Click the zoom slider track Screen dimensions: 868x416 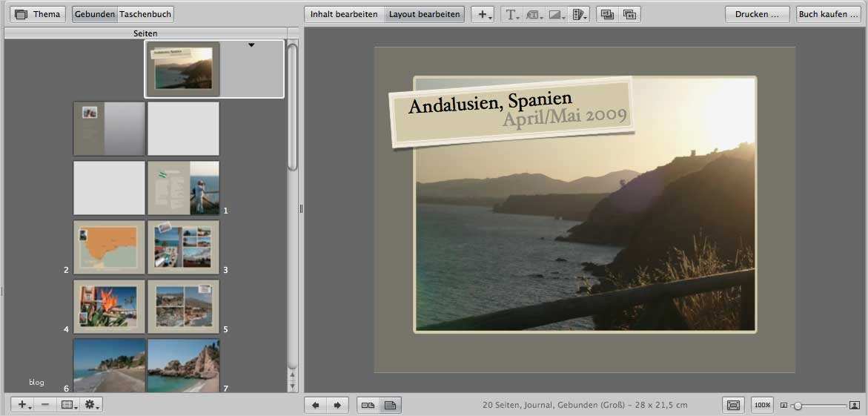pyautogui.click(x=823, y=406)
